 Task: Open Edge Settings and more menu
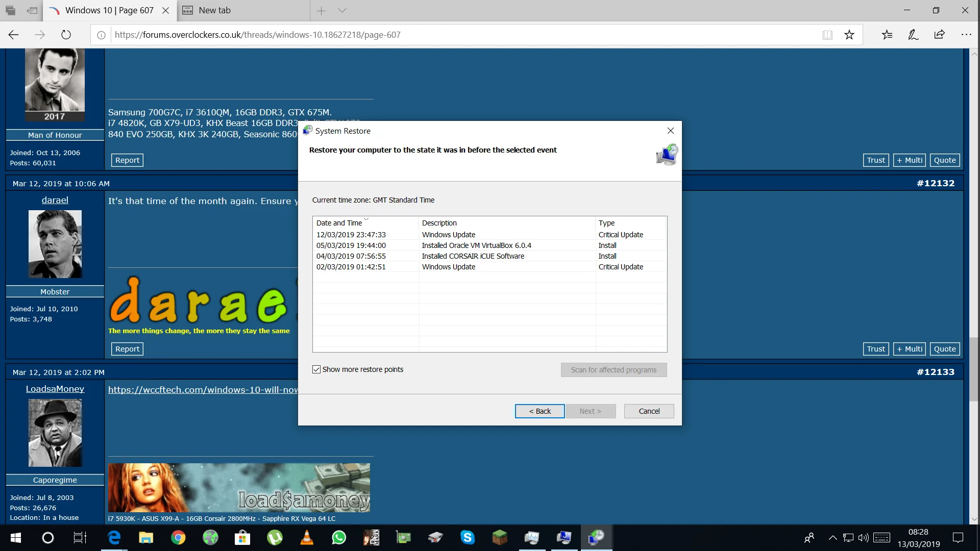click(x=966, y=35)
